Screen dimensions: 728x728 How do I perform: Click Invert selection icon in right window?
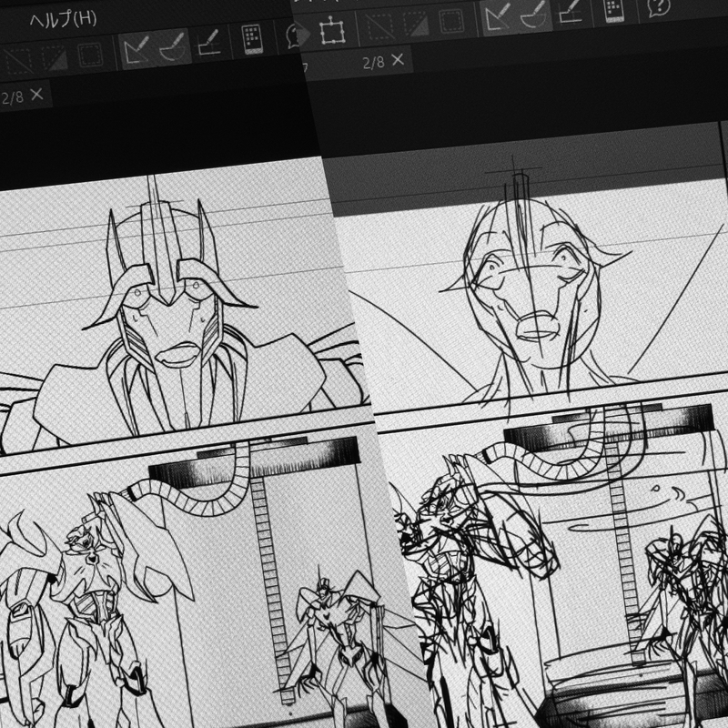click(416, 25)
